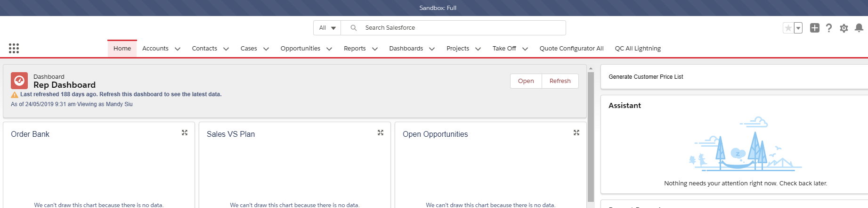Refresh the Rep Dashboard

click(560, 81)
